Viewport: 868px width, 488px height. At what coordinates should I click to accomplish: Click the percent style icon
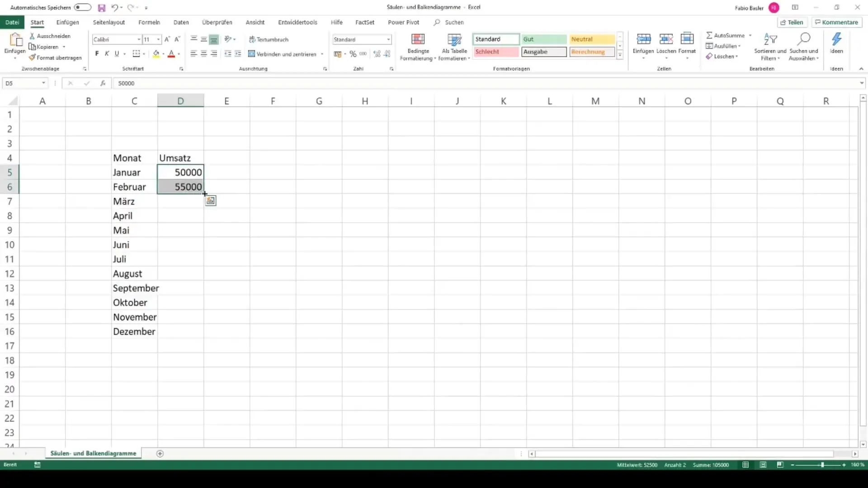coord(353,54)
